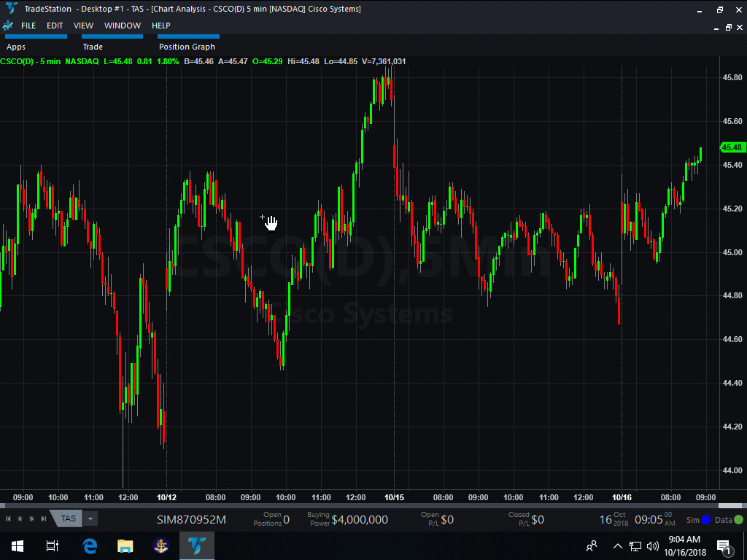
Task: Click the NASDAQ exchange label in status line
Action: coord(82,61)
